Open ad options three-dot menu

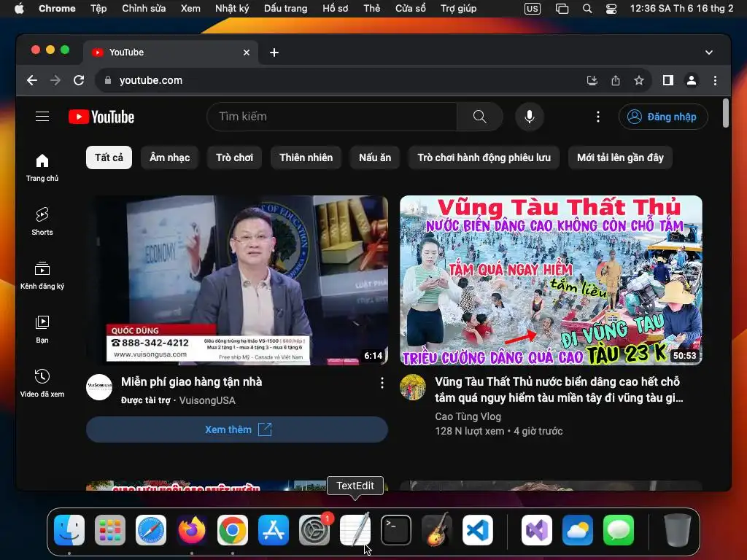click(x=382, y=383)
